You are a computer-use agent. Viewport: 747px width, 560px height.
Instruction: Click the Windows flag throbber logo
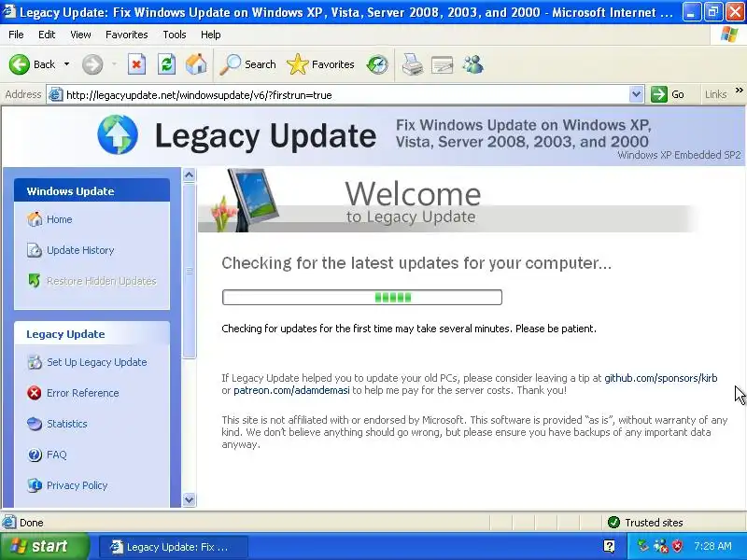[x=729, y=35]
